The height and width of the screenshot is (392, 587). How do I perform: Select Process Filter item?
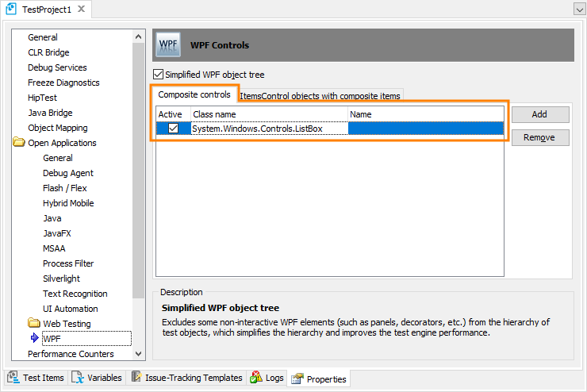(68, 263)
